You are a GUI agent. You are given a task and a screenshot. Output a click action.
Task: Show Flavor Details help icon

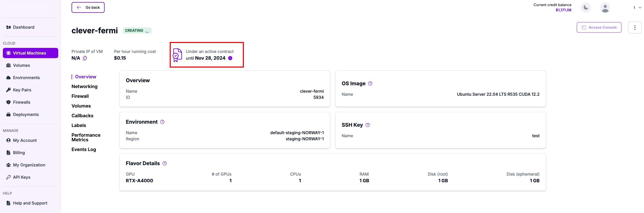(x=165, y=163)
